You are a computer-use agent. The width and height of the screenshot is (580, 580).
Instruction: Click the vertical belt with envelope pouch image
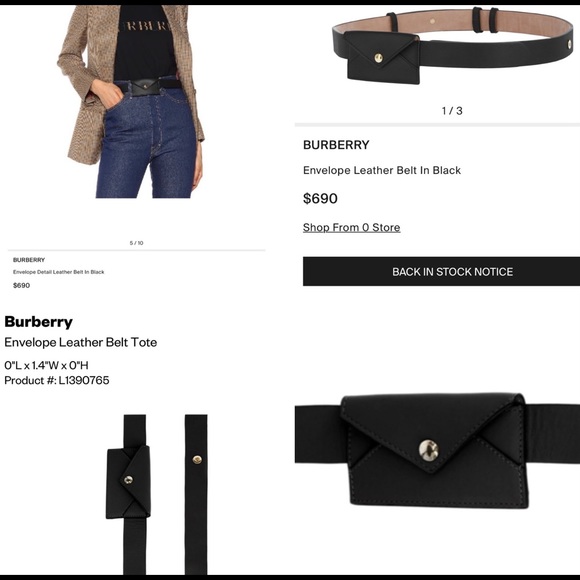(129, 495)
